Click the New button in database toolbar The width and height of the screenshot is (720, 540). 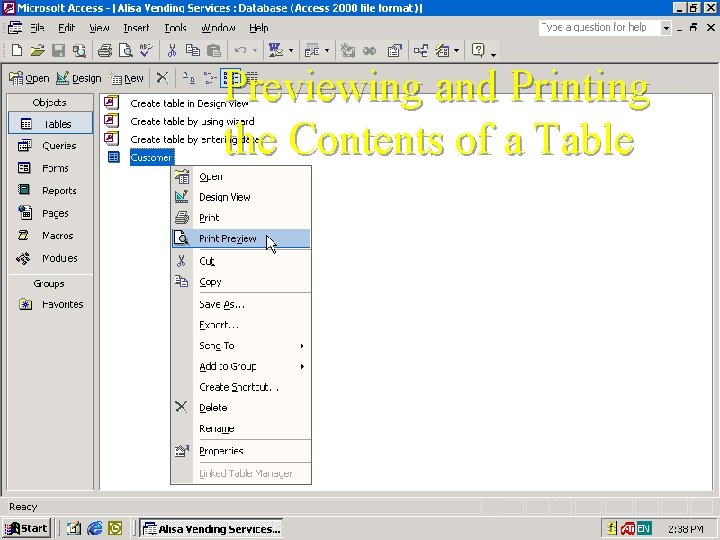click(x=126, y=78)
